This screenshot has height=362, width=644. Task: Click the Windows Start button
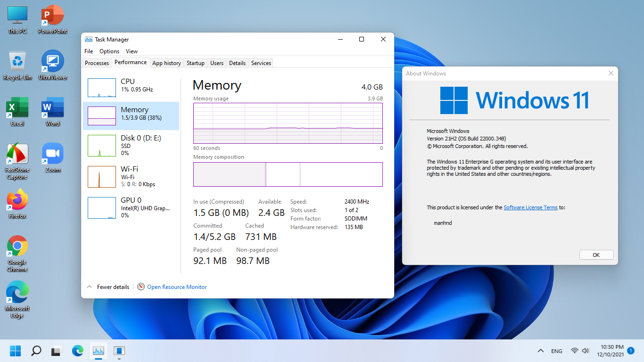[15, 351]
